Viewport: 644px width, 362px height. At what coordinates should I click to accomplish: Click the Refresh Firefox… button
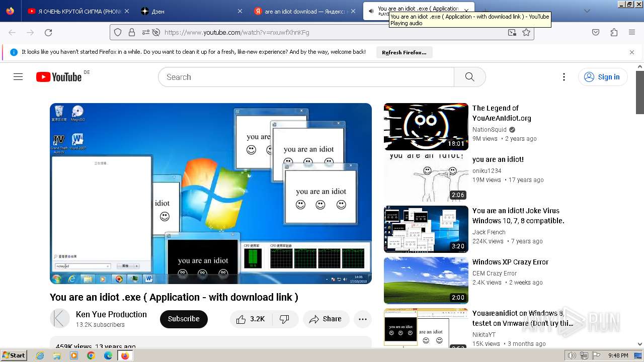pos(404,52)
